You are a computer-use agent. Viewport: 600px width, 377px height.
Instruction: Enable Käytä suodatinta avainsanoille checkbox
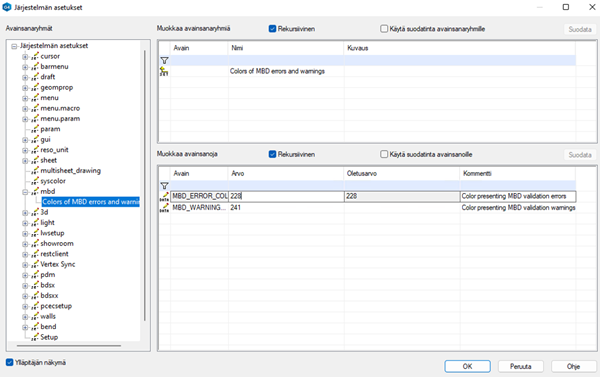click(x=384, y=154)
